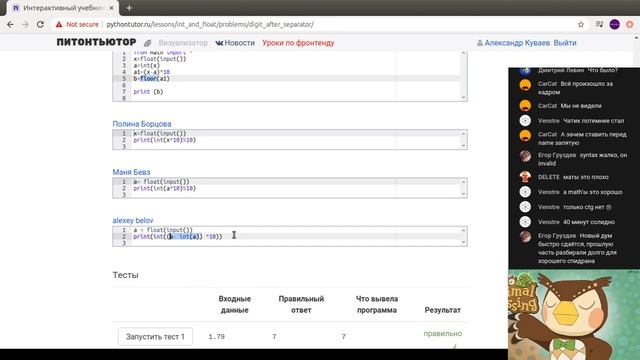Click the Тесты heading
The width and height of the screenshot is (640, 360).
pyautogui.click(x=125, y=275)
